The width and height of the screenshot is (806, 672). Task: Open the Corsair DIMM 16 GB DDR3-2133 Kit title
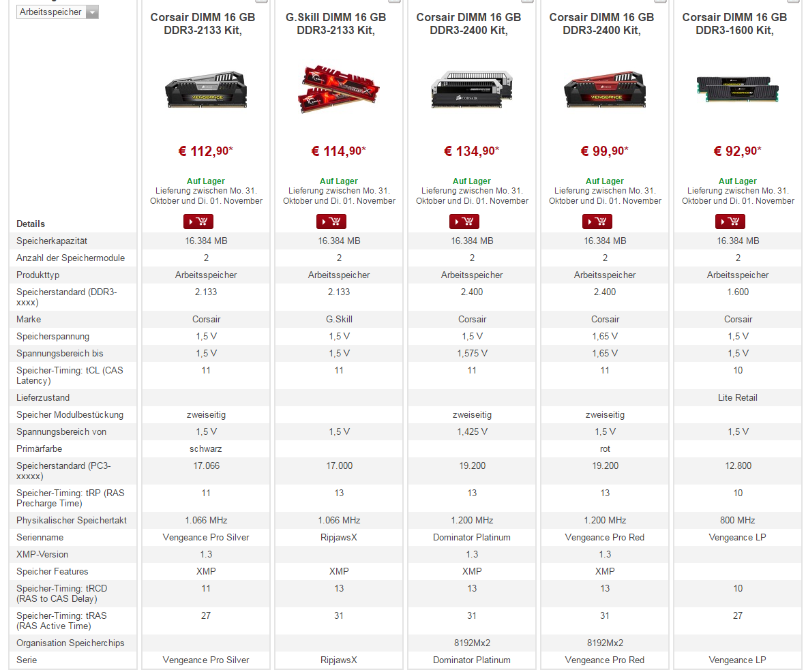pyautogui.click(x=203, y=24)
